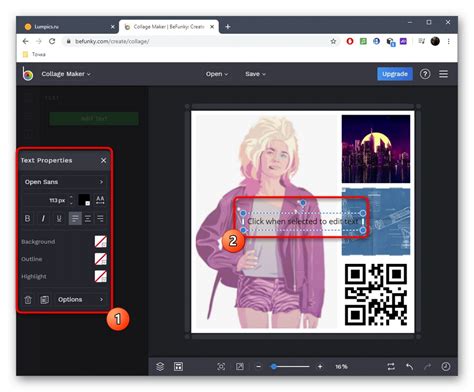The width and height of the screenshot is (474, 392).
Task: Open the browser profile avatar
Action: coord(435,41)
